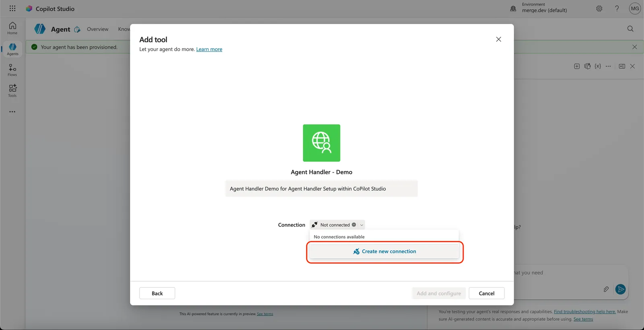
Task: Click the Agent name heading
Action: tap(61, 29)
